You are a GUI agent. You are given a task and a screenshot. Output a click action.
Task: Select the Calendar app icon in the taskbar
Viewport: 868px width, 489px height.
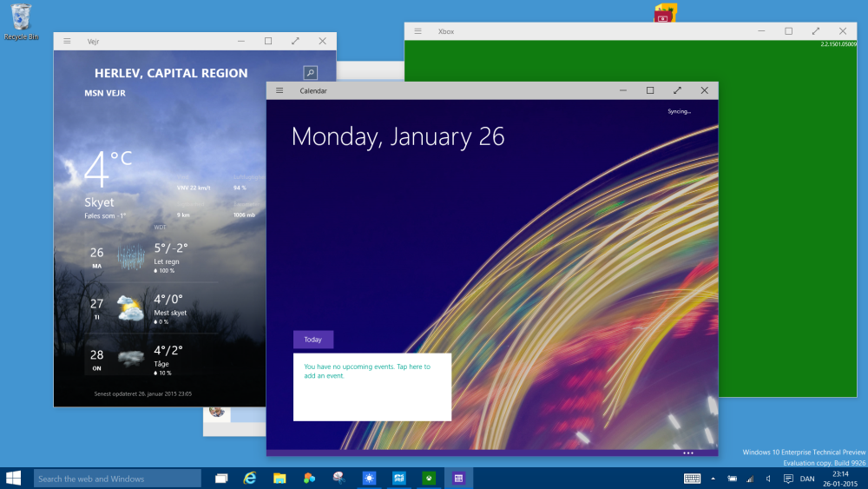[458, 479]
